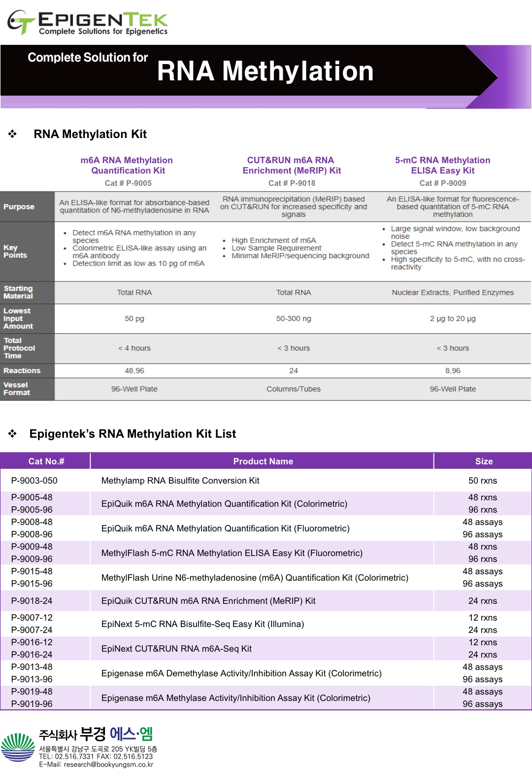Click the 'Size' column header
Viewport: 532px width, 769px height.
pyautogui.click(x=484, y=461)
